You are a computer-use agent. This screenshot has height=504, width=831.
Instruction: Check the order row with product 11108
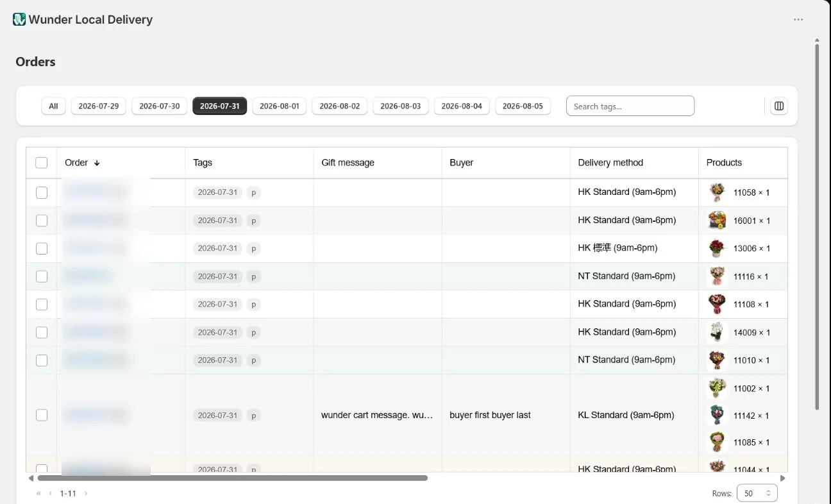[x=42, y=304]
